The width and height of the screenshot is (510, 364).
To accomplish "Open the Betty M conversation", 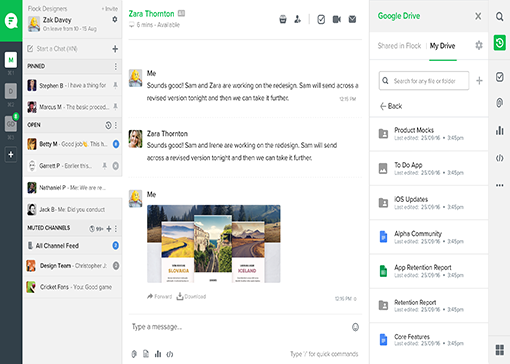I will [73, 144].
